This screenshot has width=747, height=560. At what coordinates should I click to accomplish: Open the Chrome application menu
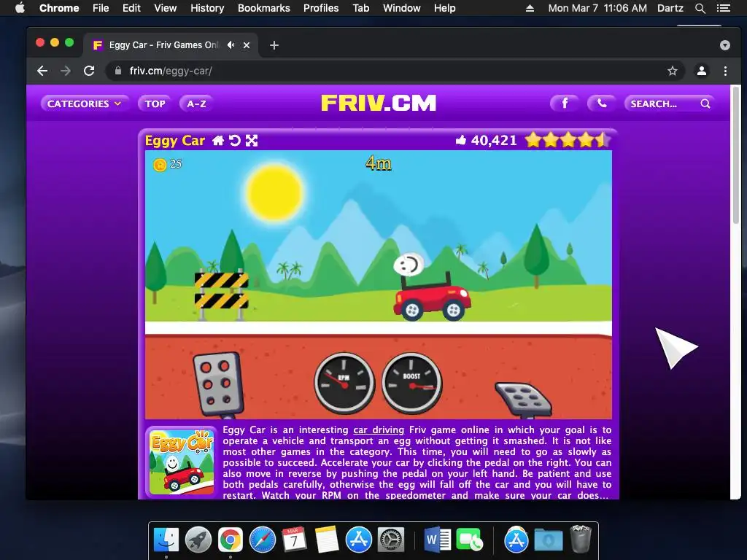(x=59, y=8)
